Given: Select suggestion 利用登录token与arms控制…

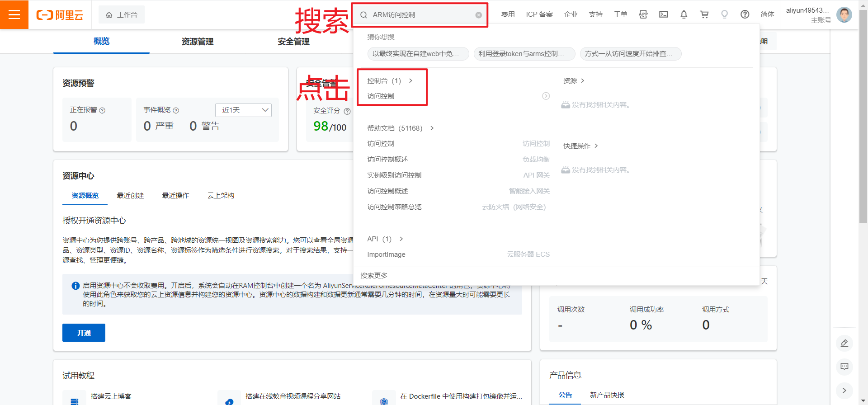Looking at the screenshot, I should (524, 54).
